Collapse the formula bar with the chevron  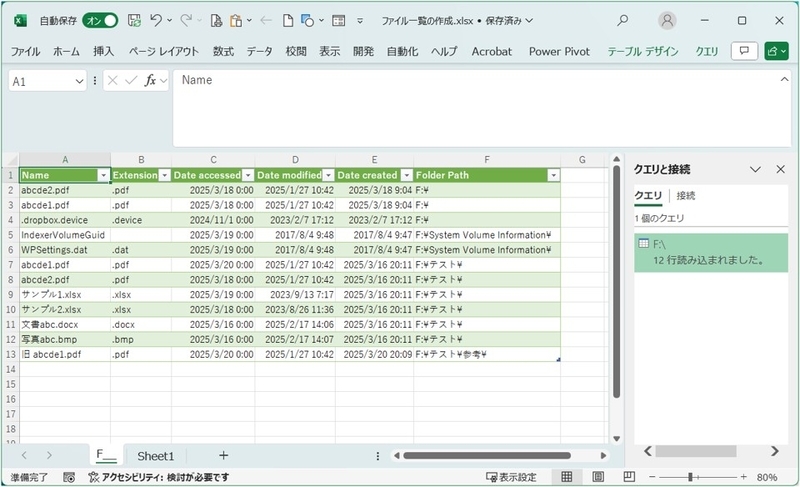[784, 80]
